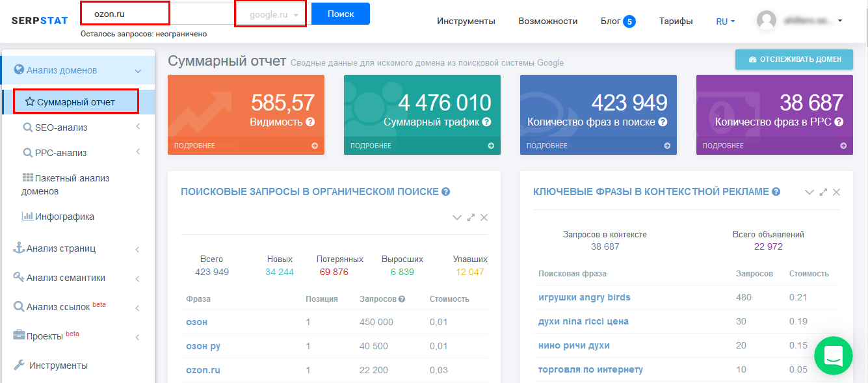
Task: Click the Поиск search button
Action: (x=340, y=14)
